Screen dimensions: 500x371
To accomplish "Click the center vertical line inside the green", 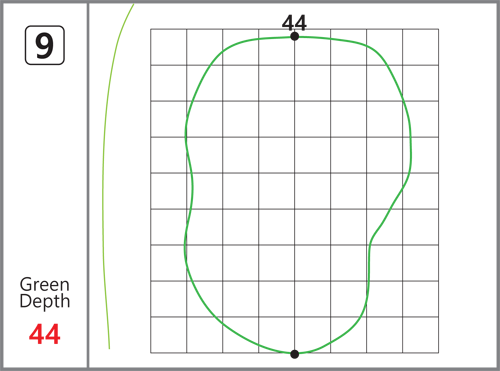I will tap(294, 195).
